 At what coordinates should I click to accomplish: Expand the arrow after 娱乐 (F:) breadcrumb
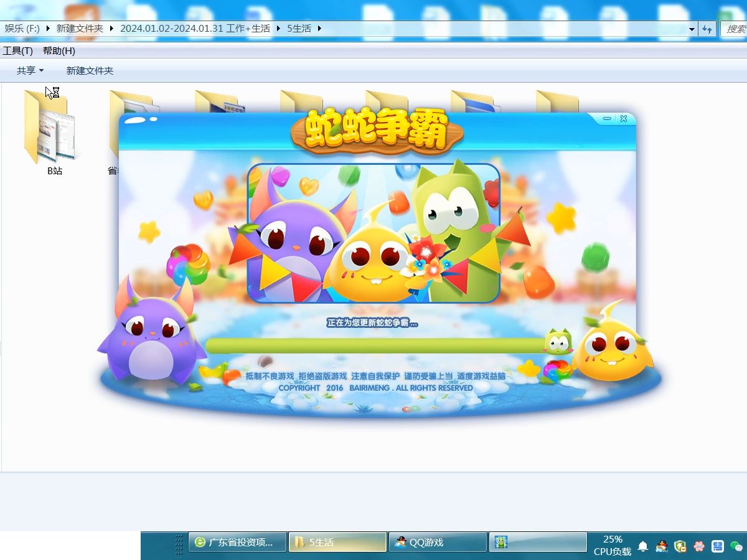48,29
